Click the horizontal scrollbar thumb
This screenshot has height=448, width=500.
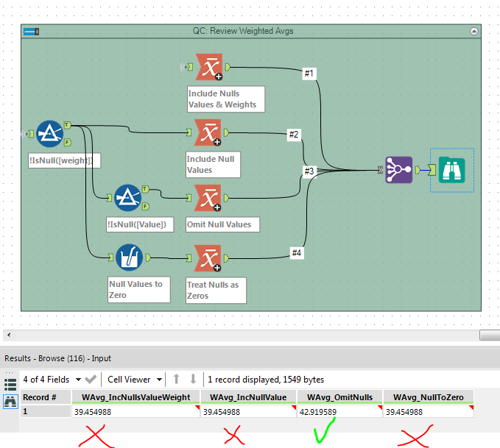(x=490, y=335)
